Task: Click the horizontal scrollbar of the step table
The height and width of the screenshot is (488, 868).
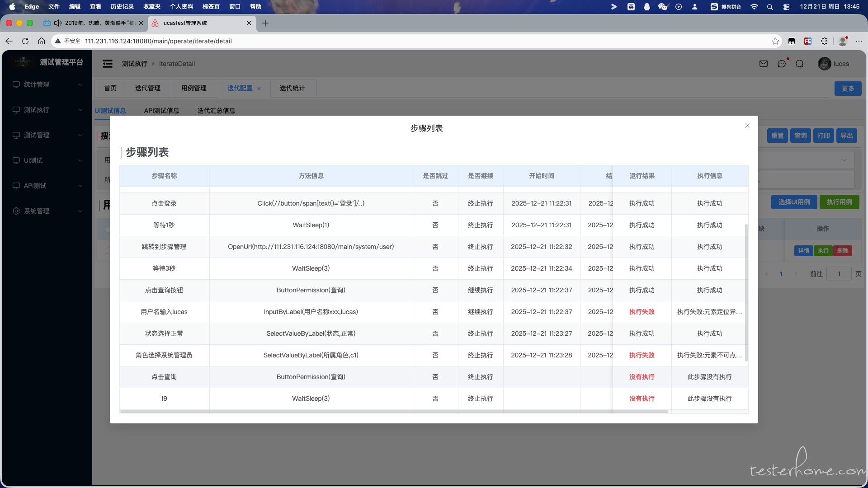Action: 393,412
